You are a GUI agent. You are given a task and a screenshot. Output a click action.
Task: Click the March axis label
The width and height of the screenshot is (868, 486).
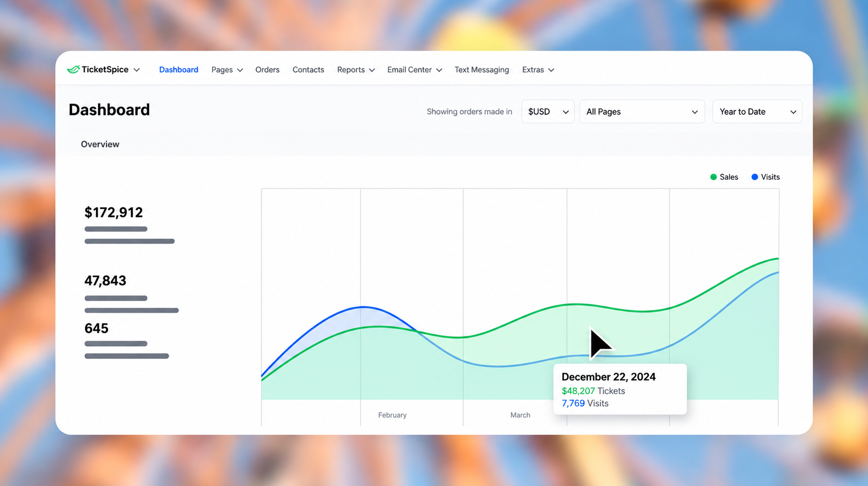coord(520,415)
